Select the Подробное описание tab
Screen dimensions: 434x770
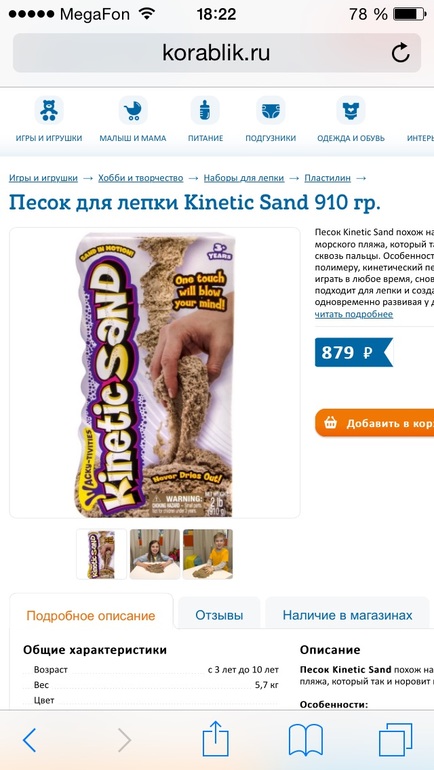tap(91, 615)
